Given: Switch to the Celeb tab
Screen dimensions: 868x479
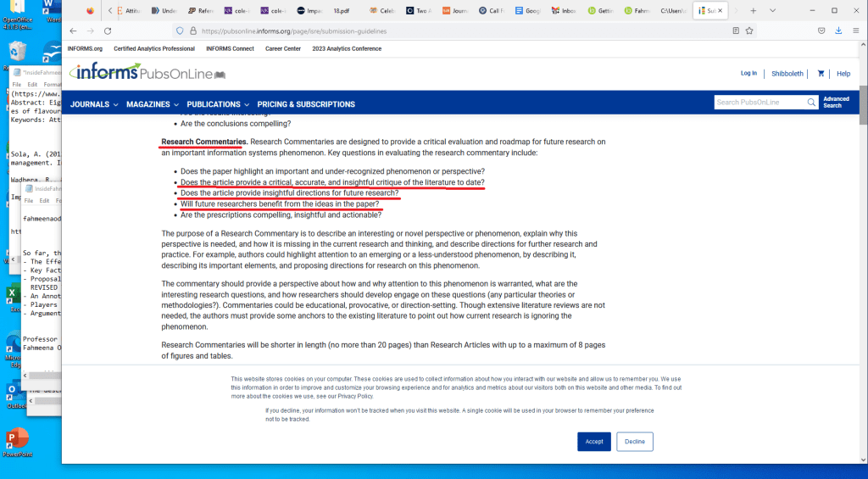Looking at the screenshot, I should click(x=382, y=10).
